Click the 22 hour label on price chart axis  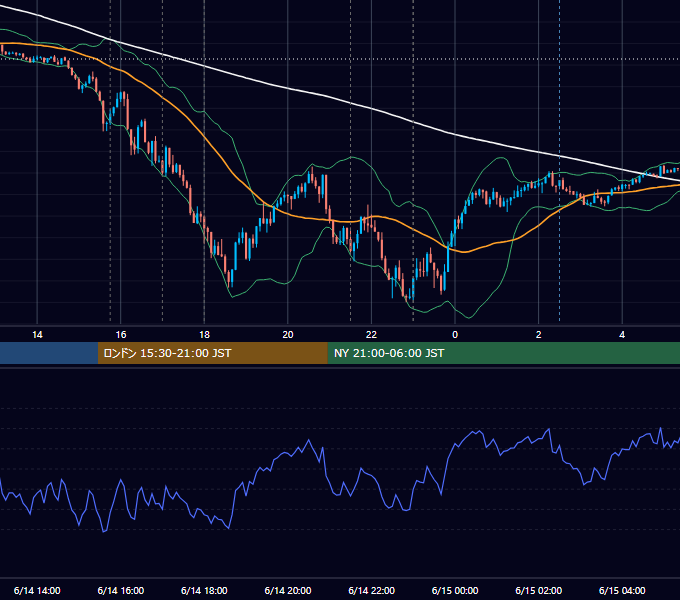371,335
